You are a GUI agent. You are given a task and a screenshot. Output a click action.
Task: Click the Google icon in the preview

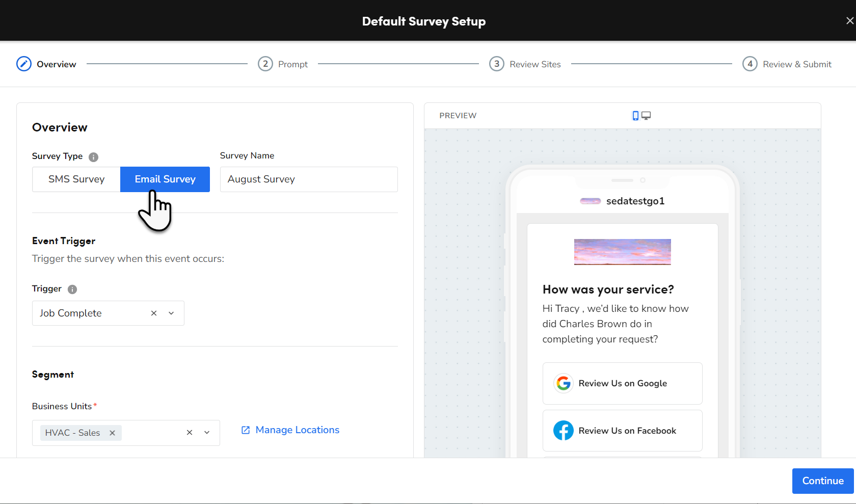point(563,383)
